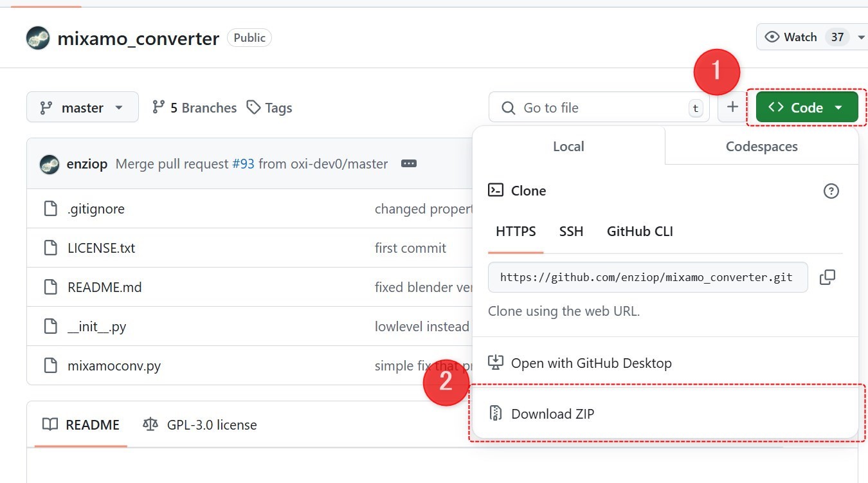Click the mixamo_converter repository avatar

click(x=38, y=39)
